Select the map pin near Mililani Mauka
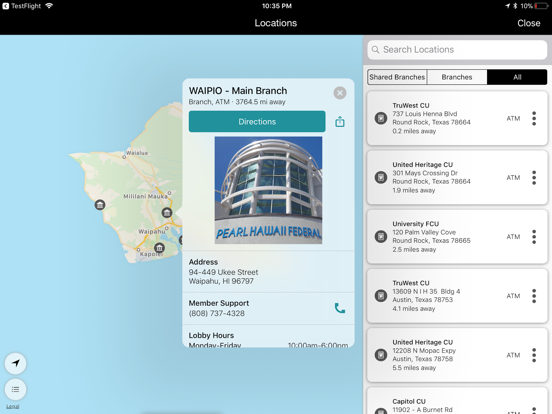552x414 pixels. (x=167, y=212)
